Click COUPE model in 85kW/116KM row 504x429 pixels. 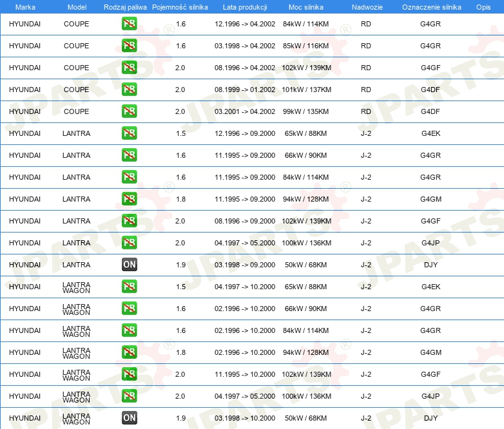[76, 46]
